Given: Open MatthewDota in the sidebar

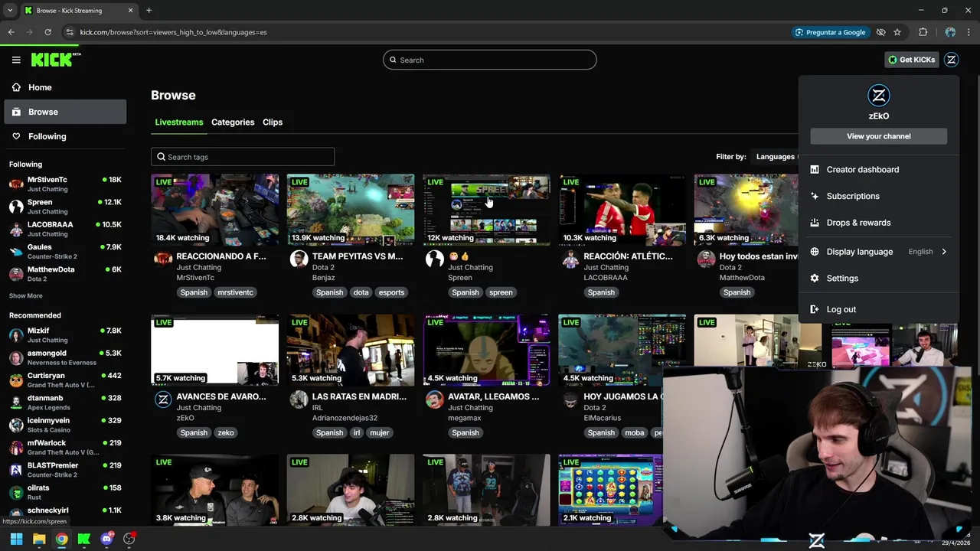Looking at the screenshot, I should [x=65, y=274].
